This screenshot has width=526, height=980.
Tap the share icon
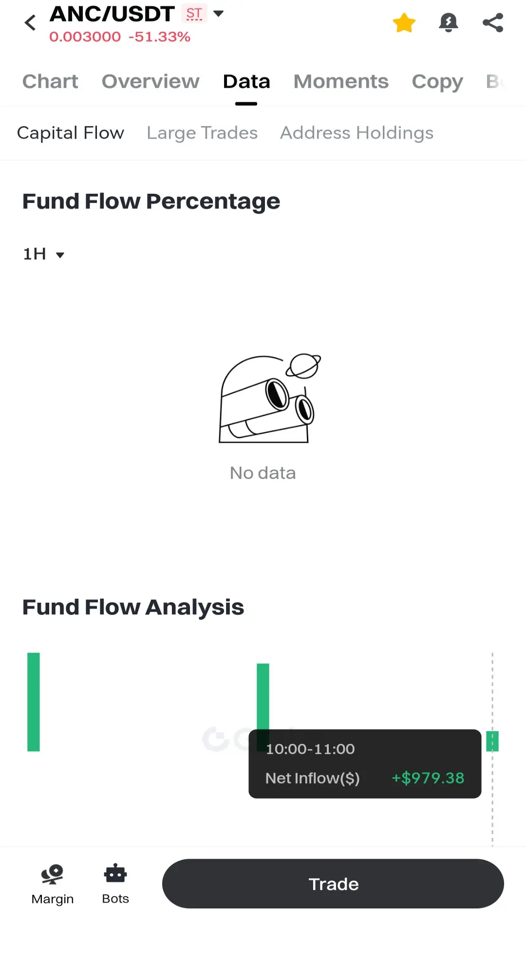pyautogui.click(x=492, y=23)
